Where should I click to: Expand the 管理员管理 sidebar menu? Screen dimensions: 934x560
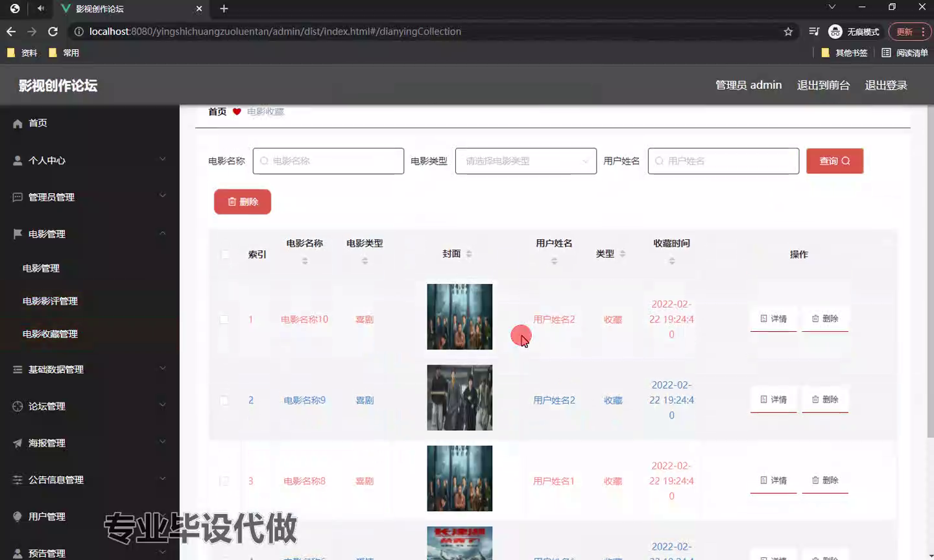(x=163, y=196)
